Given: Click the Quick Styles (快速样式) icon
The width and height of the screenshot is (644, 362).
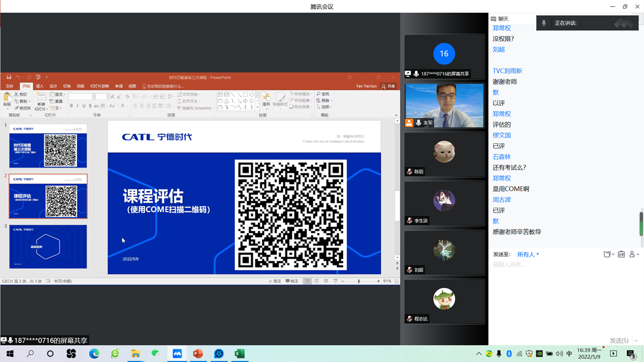Looking at the screenshot, I should (x=280, y=97).
